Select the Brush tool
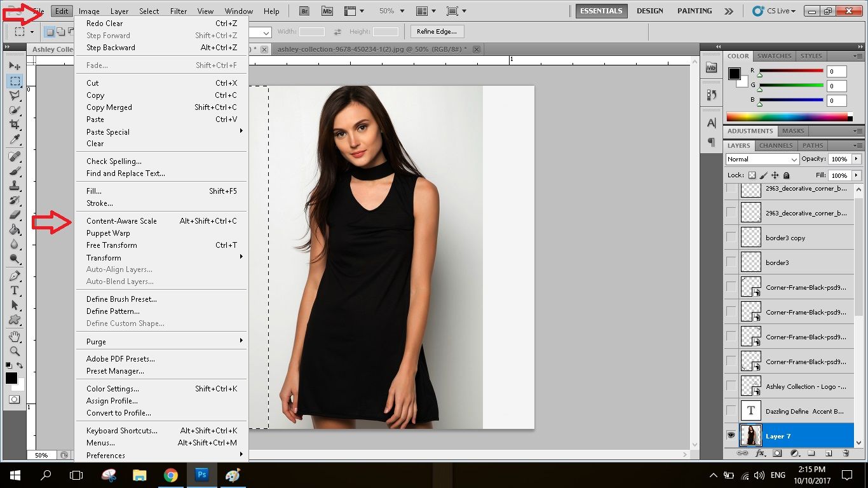 coord(15,171)
